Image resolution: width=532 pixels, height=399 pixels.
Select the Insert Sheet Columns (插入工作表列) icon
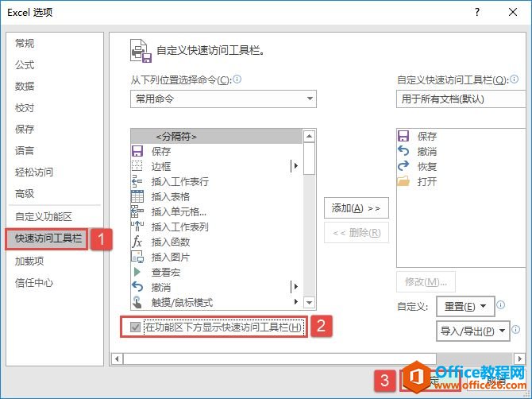coord(137,227)
